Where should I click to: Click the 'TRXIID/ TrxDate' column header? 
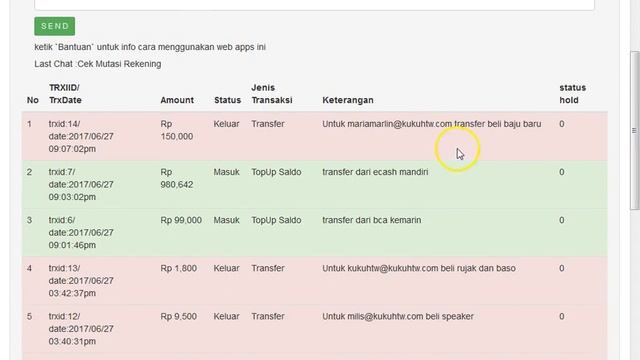tap(65, 94)
